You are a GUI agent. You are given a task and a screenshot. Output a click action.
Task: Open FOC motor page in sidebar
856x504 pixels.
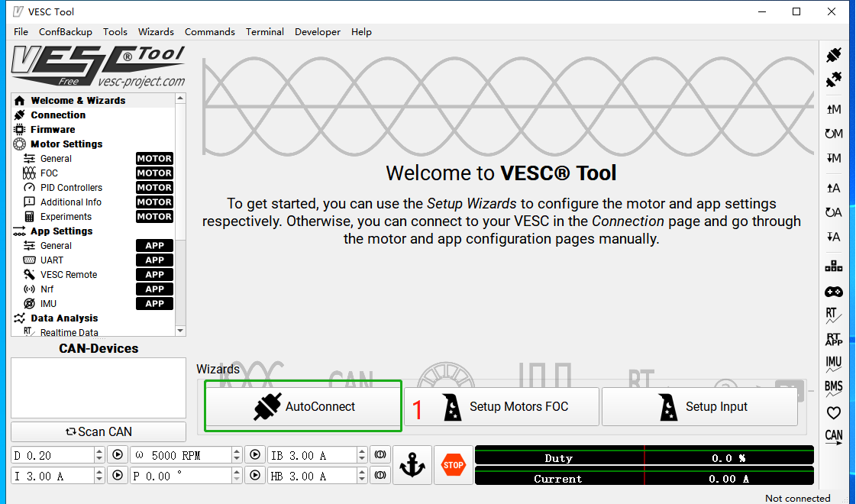pyautogui.click(x=93, y=173)
